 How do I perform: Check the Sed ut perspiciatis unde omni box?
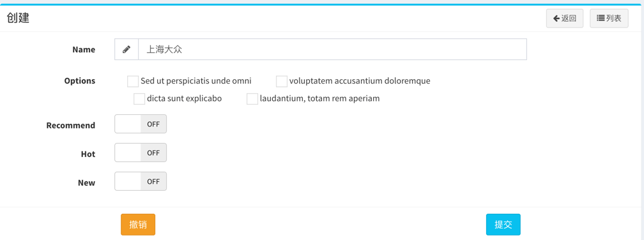[x=133, y=81]
